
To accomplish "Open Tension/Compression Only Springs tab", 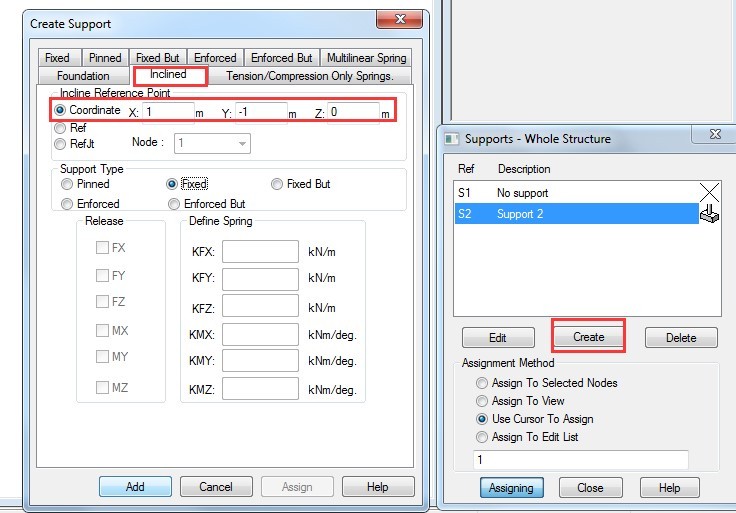I will tap(309, 76).
